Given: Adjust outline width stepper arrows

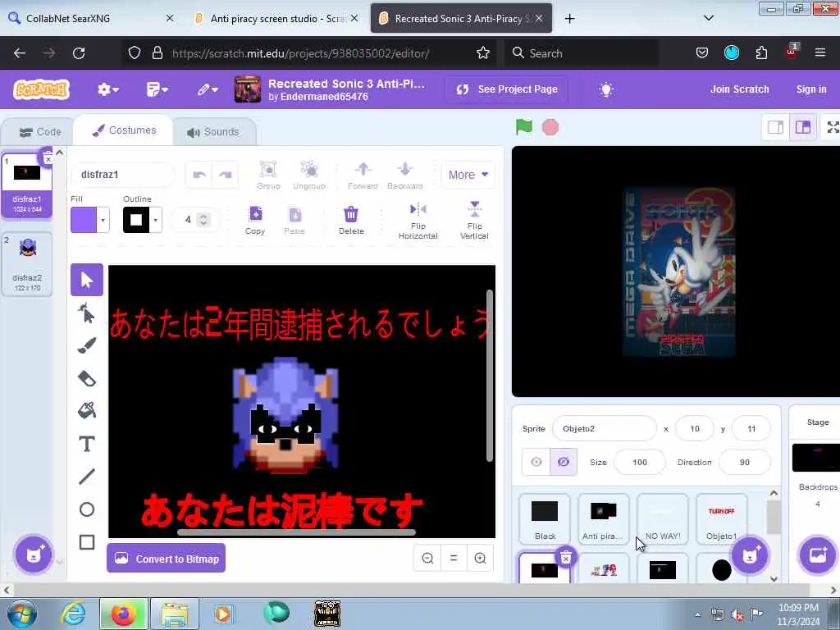Looking at the screenshot, I should coord(203,220).
